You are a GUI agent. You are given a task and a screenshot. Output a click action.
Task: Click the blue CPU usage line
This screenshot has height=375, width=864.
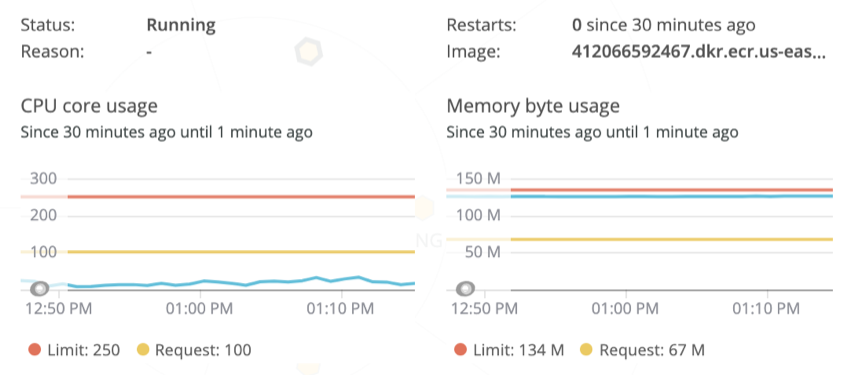(241, 282)
